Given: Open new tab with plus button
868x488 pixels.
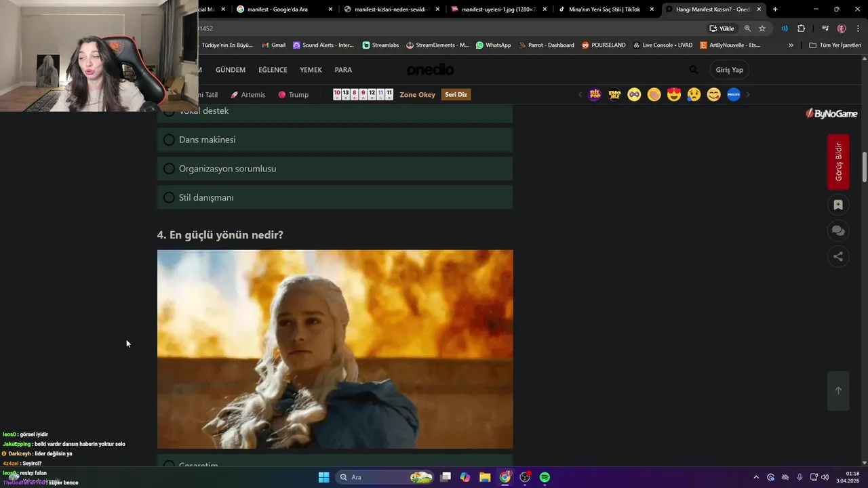Looking at the screenshot, I should [x=775, y=9].
